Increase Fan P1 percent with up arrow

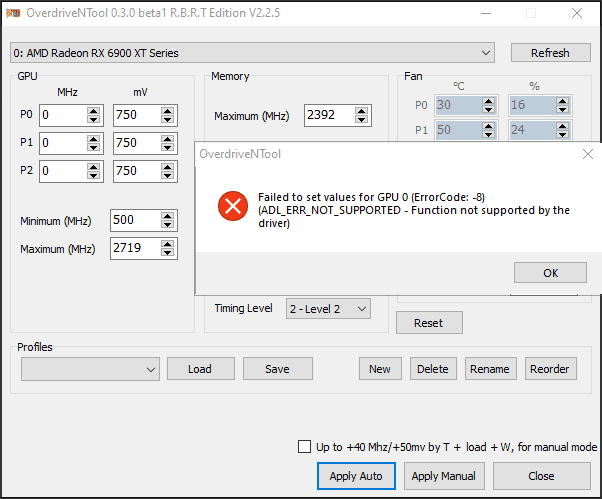[562, 126]
